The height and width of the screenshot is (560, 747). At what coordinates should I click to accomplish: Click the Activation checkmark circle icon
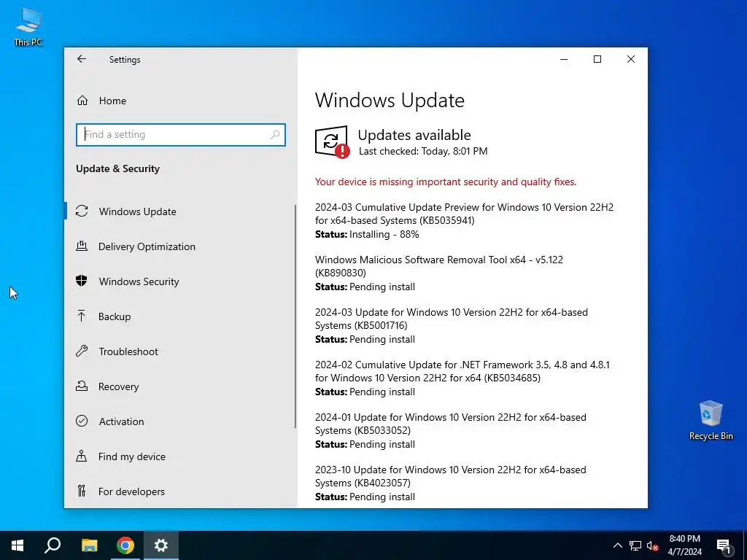[x=82, y=421]
